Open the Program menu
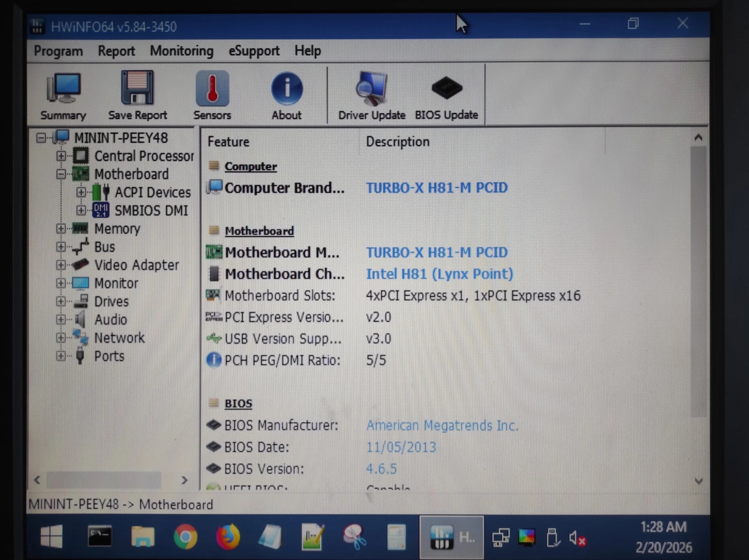Viewport: 749px width, 560px height. coord(59,51)
